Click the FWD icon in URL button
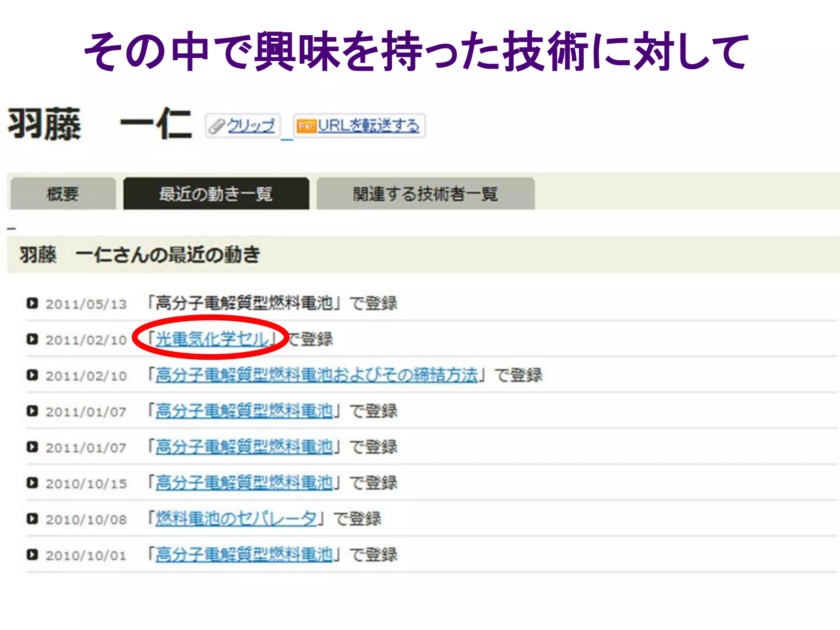This screenshot has width=840, height=630. (x=306, y=126)
